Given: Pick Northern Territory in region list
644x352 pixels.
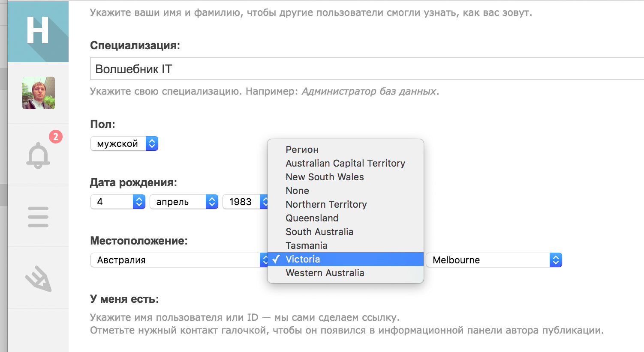Looking at the screenshot, I should point(326,204).
